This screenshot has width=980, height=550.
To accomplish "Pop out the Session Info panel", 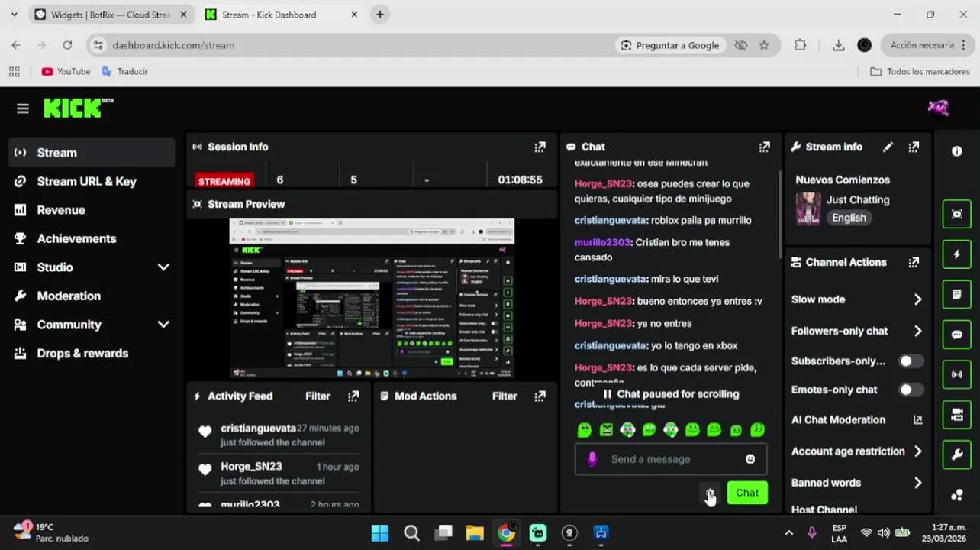I will pos(540,147).
